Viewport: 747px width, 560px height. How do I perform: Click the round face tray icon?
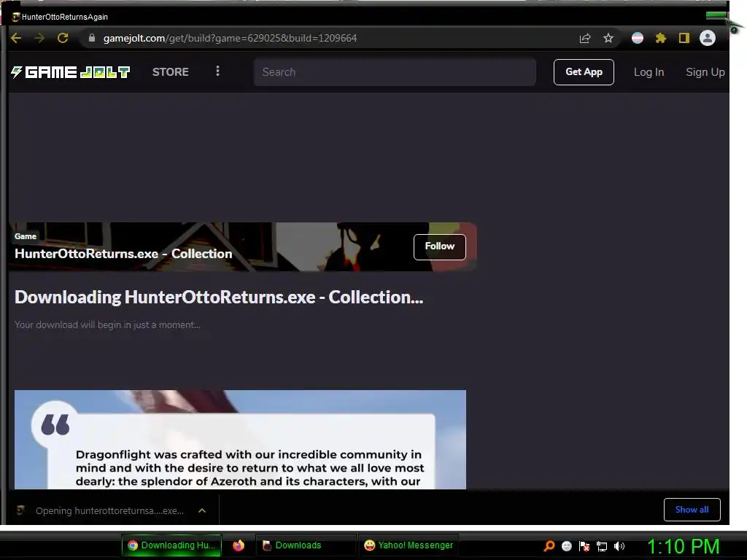566,546
